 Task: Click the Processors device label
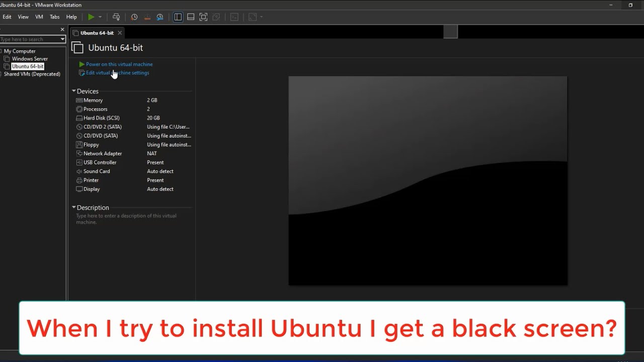click(x=96, y=109)
